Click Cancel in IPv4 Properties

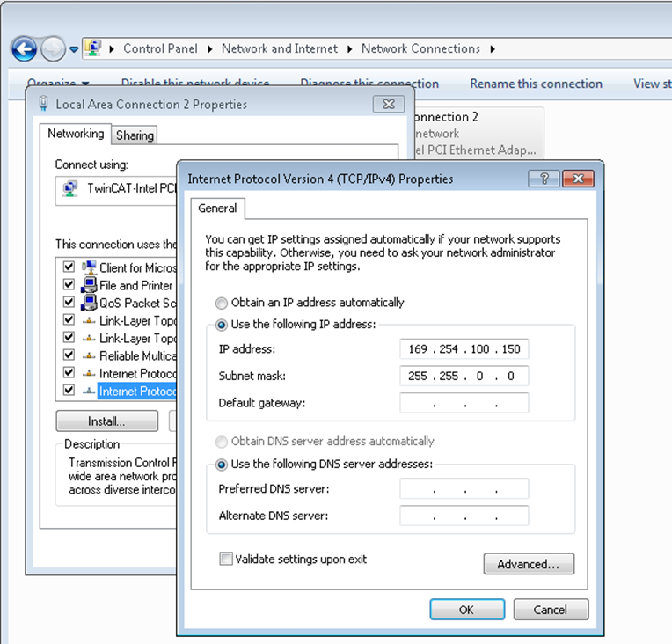(x=551, y=610)
